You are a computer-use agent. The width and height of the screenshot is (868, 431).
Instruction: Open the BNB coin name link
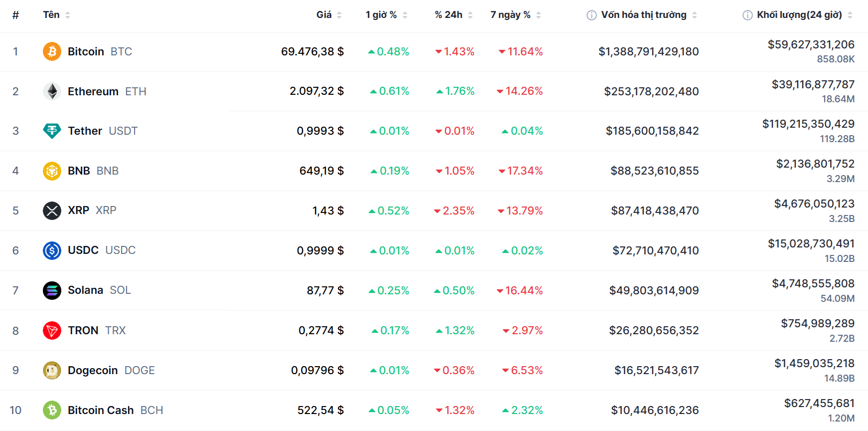tap(79, 171)
